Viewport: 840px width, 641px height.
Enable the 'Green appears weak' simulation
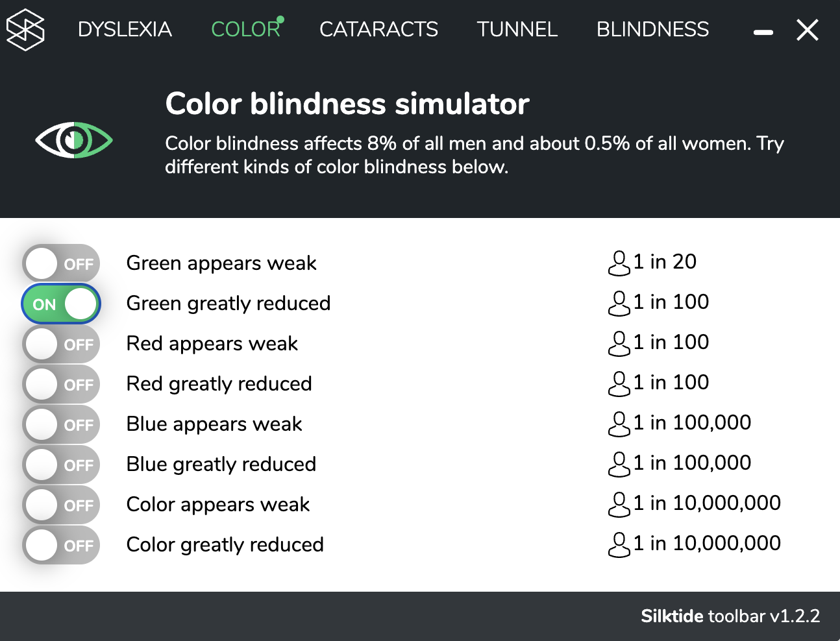(60, 263)
